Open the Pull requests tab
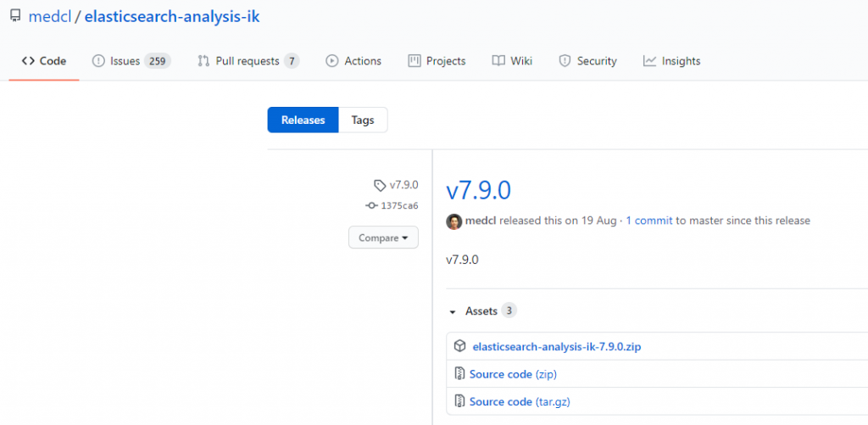Image resolution: width=868 pixels, height=425 pixels. coord(248,61)
